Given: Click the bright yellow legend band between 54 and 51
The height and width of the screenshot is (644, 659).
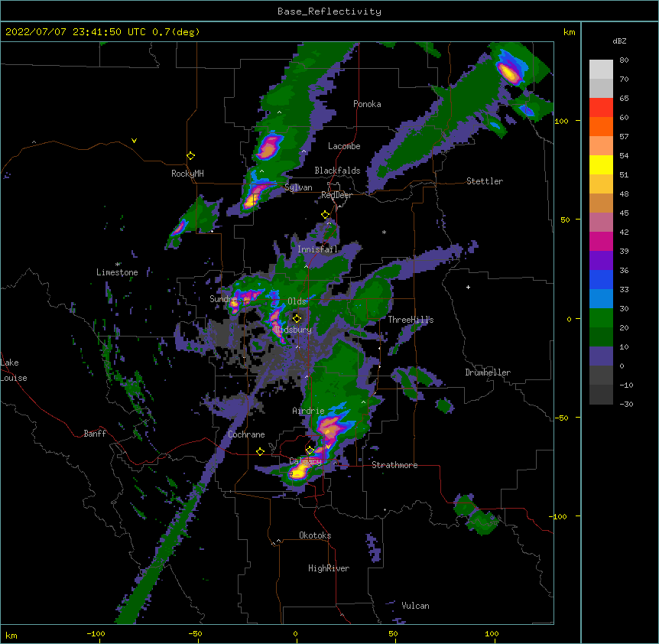Looking at the screenshot, I should tap(601, 165).
